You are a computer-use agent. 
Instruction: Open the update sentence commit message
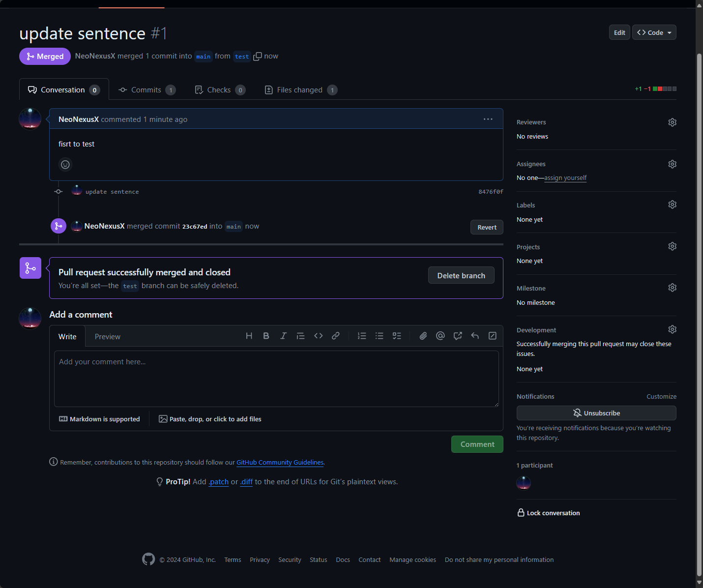(112, 192)
